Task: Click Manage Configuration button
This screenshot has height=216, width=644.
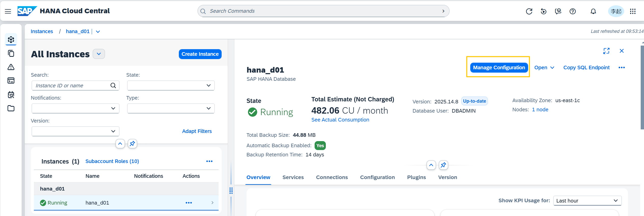Action: coord(499,67)
